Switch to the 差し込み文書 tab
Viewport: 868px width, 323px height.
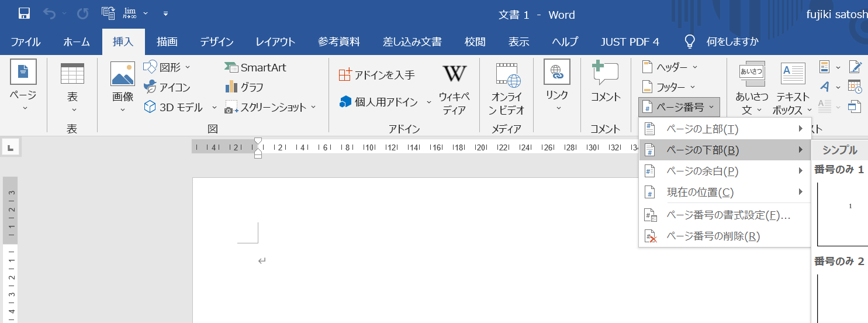(x=412, y=42)
